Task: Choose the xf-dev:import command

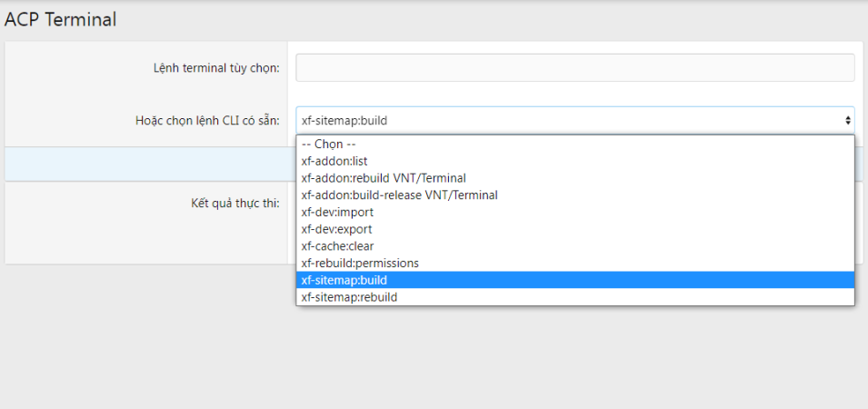Action: click(337, 212)
